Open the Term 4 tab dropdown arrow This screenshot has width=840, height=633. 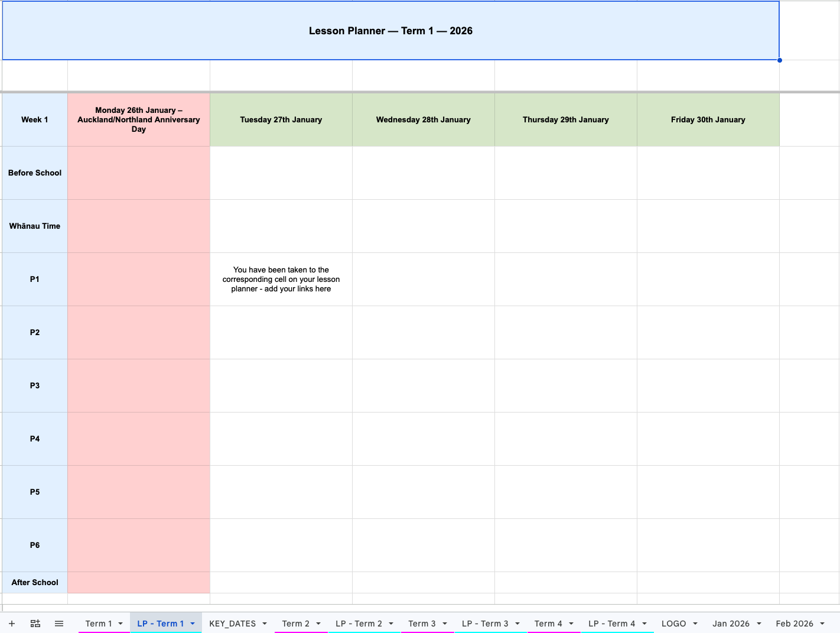pyautogui.click(x=571, y=624)
